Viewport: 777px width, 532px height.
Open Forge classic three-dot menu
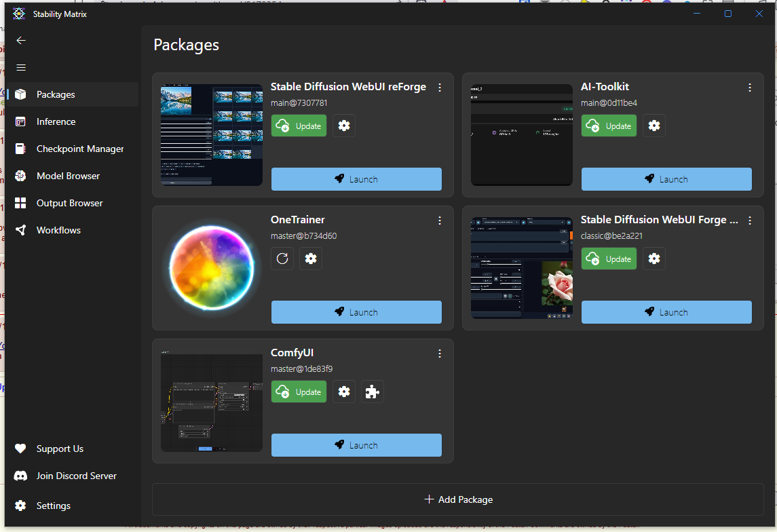[x=750, y=221]
